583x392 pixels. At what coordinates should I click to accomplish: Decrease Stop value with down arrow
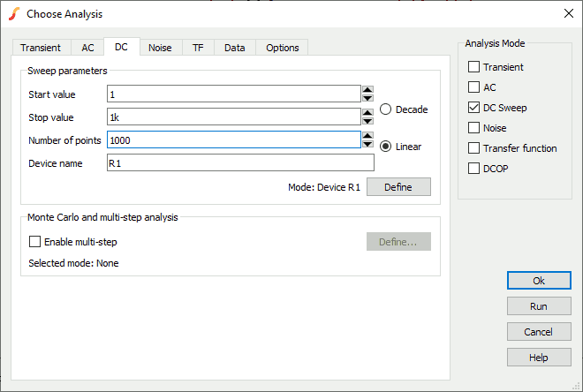pyautogui.click(x=367, y=121)
